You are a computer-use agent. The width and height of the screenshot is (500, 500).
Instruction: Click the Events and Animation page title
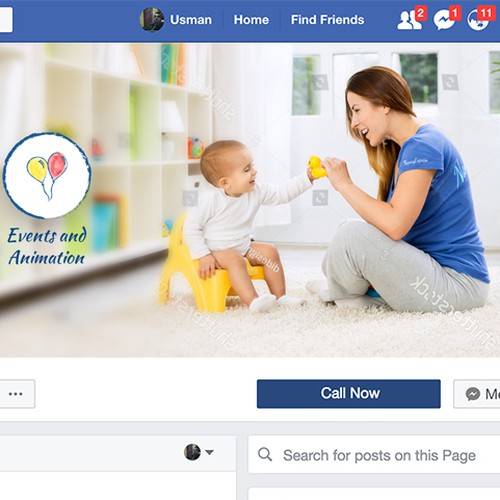(x=47, y=246)
